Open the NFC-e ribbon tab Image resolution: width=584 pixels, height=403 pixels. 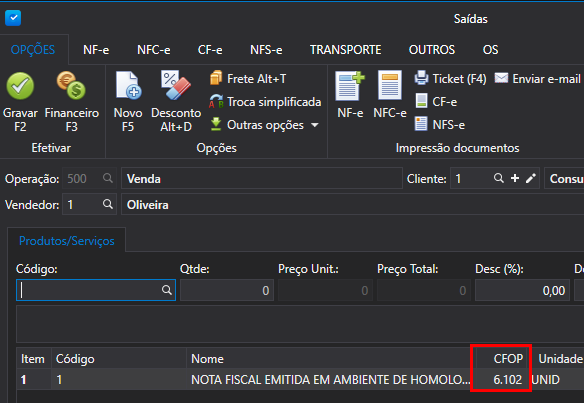click(x=153, y=50)
